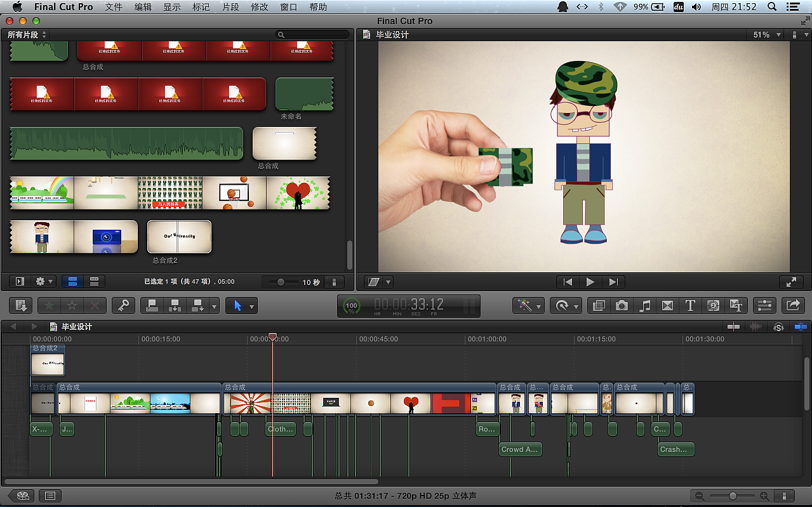
Task: Open the timeline index list button
Action: coord(50,496)
